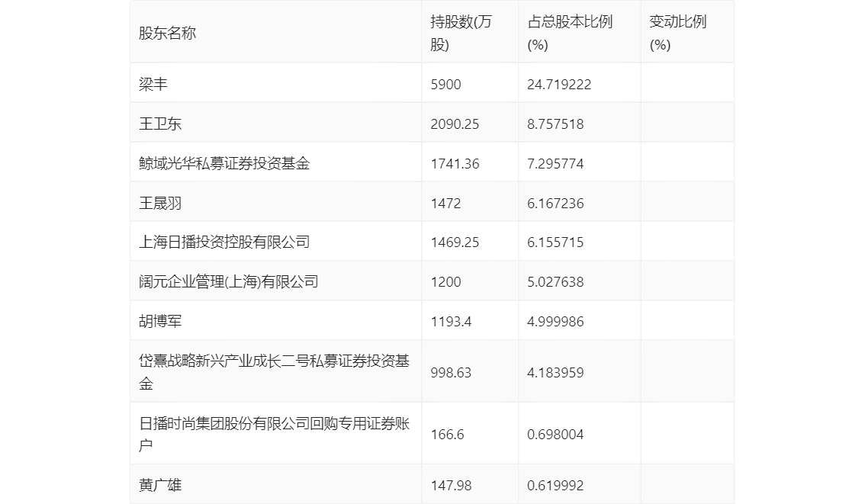Viewport: 865px width, 504px height.
Task: Select 阔元企业管理(上海)有限公司 row name
Action: click(x=228, y=281)
